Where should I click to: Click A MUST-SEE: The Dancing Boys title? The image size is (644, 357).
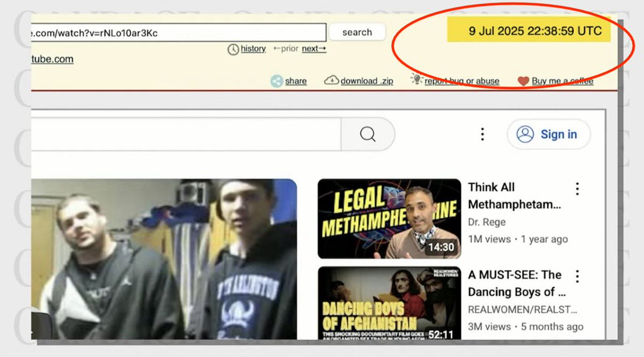pos(517,284)
